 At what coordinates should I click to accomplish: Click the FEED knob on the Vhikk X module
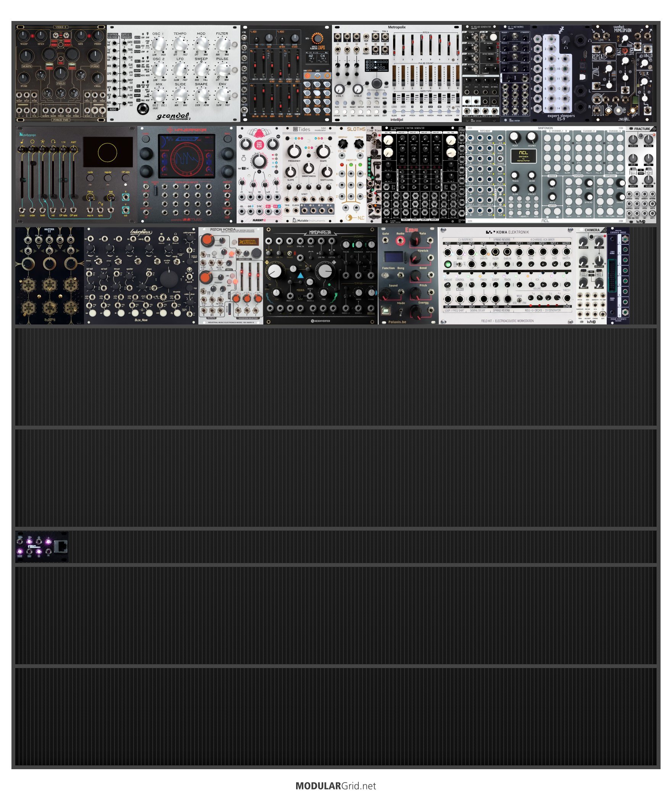click(x=98, y=36)
